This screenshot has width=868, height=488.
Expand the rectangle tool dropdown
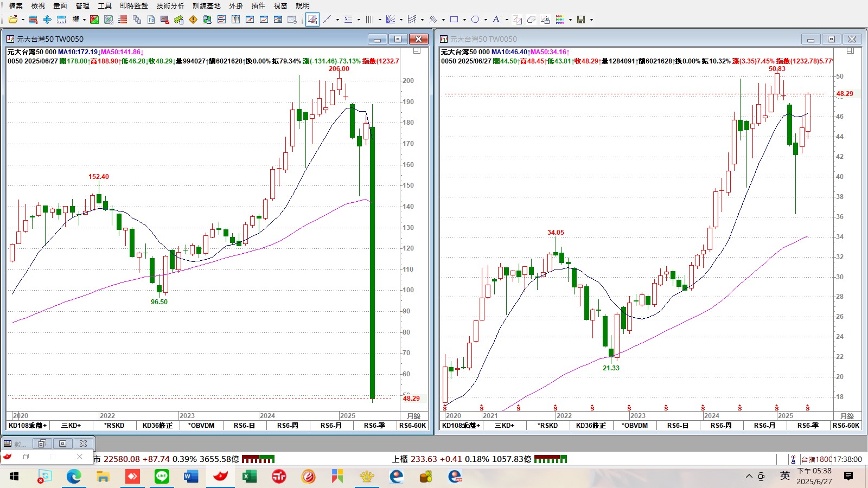[464, 20]
